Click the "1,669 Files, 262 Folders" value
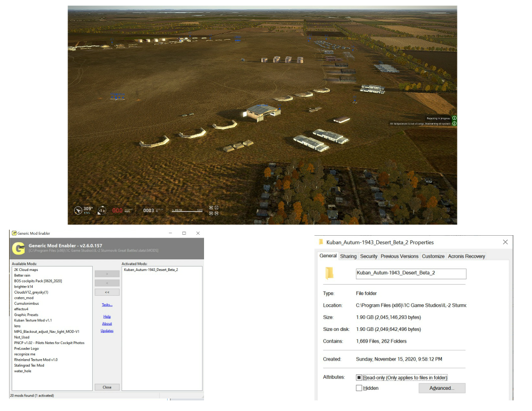Screen dimensions: 532x411 coord(381,341)
